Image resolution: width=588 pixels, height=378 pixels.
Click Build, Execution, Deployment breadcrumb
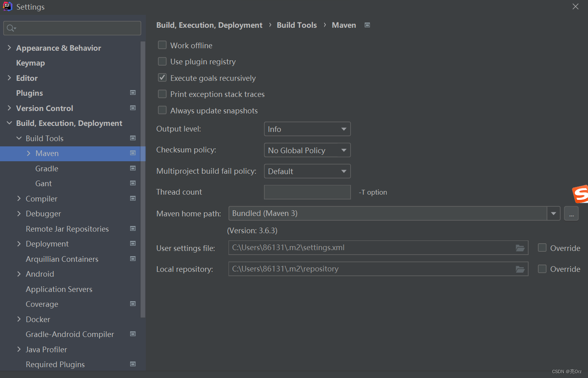pyautogui.click(x=209, y=25)
